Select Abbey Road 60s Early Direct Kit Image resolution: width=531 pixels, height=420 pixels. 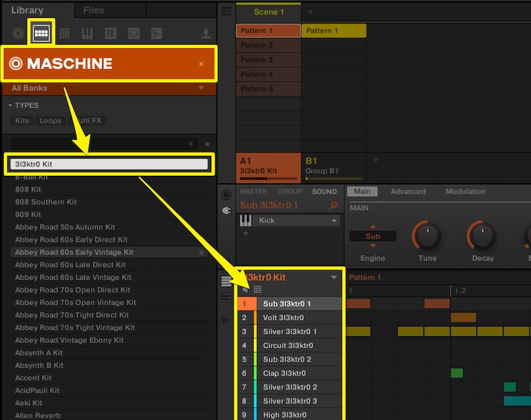109,240
